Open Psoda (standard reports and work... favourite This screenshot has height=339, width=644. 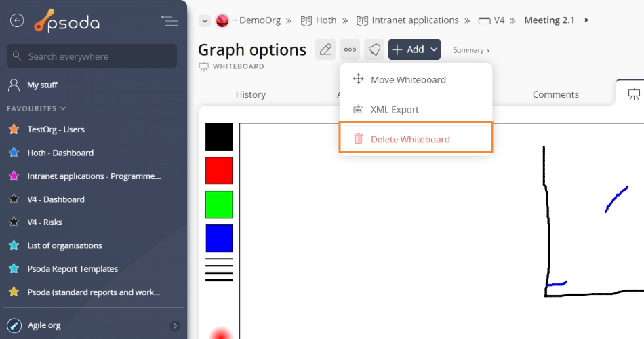click(x=94, y=292)
